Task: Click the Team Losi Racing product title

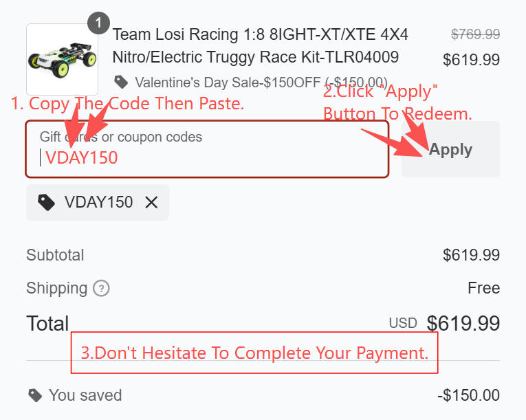Action: point(260,45)
